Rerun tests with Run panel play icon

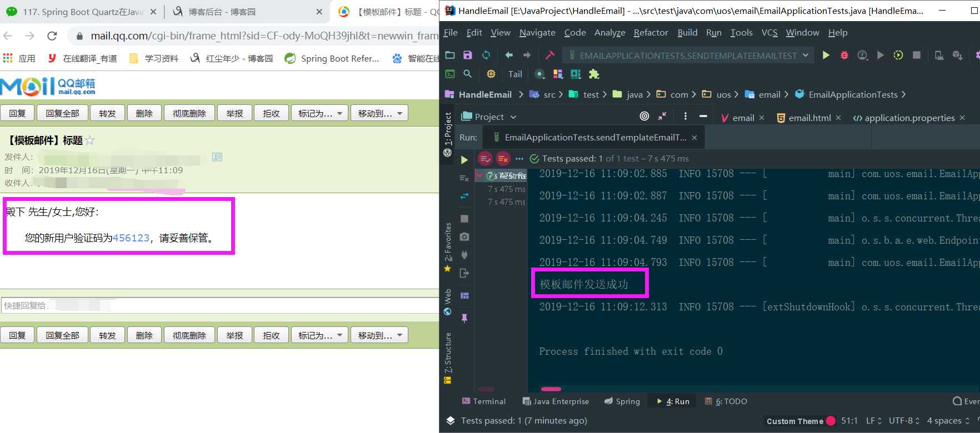pos(464,160)
